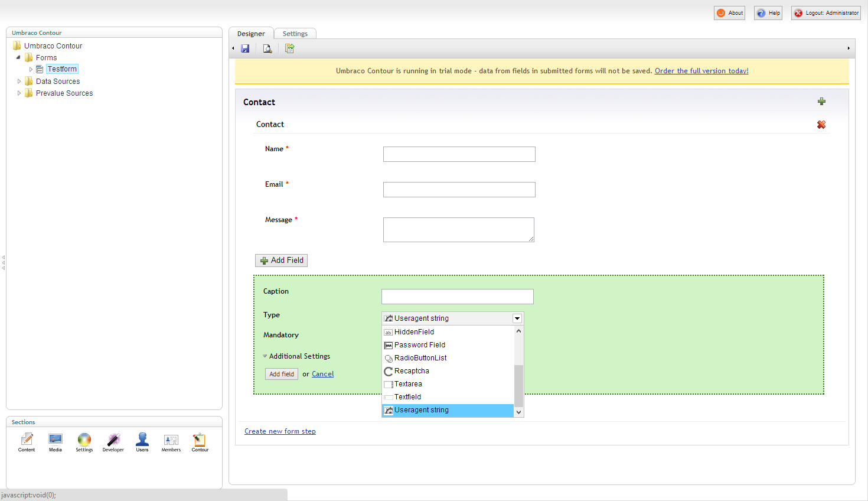Focus the Message textarea
The image size is (868, 501).
[x=459, y=230]
